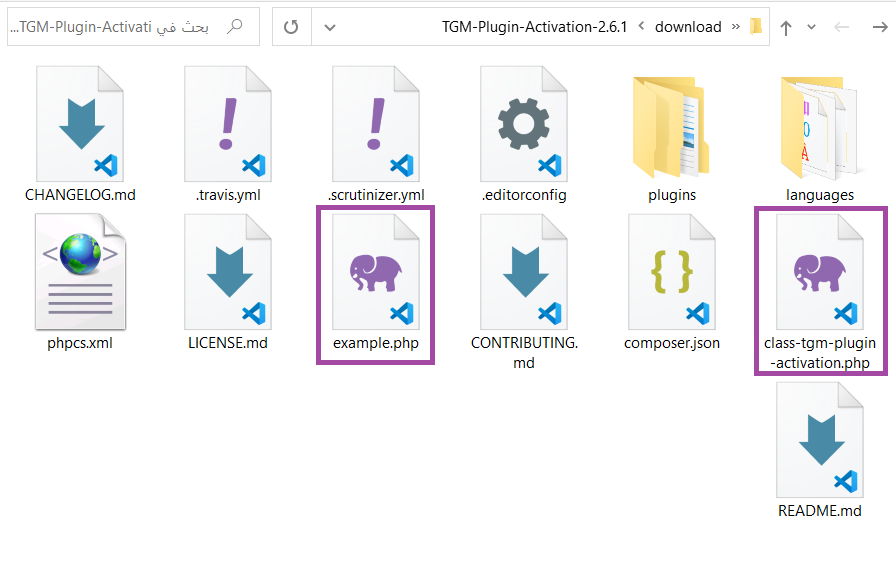
Task: Click the composer.json file name
Action: point(672,343)
